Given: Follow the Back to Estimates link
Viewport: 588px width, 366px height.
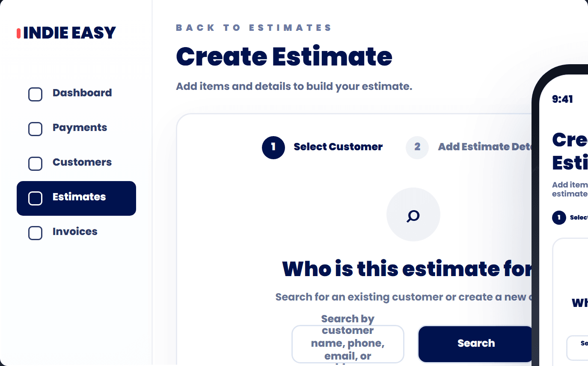Looking at the screenshot, I should (254, 28).
